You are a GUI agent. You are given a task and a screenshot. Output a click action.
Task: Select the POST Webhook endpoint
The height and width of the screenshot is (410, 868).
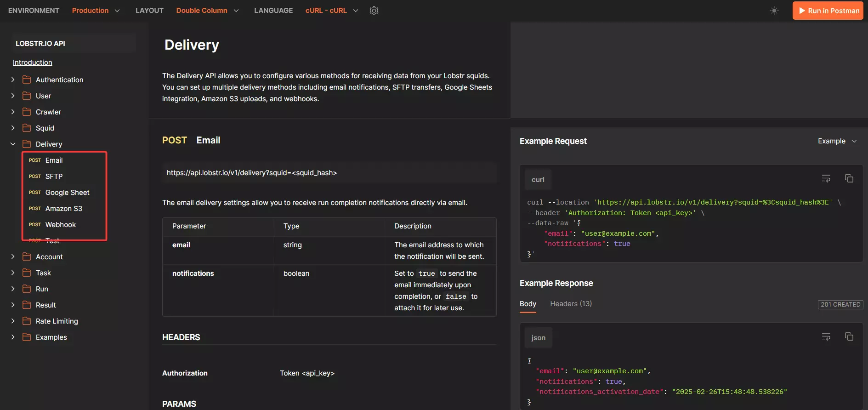60,225
